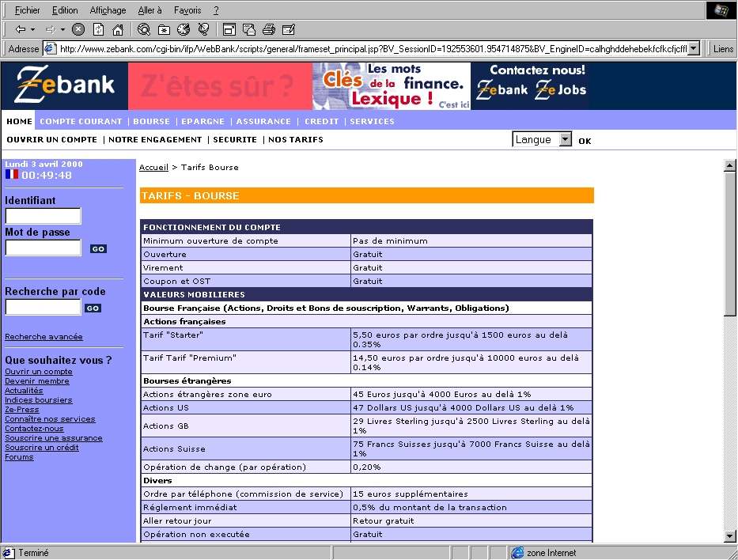Open the History toolbar icon

pyautogui.click(x=184, y=29)
